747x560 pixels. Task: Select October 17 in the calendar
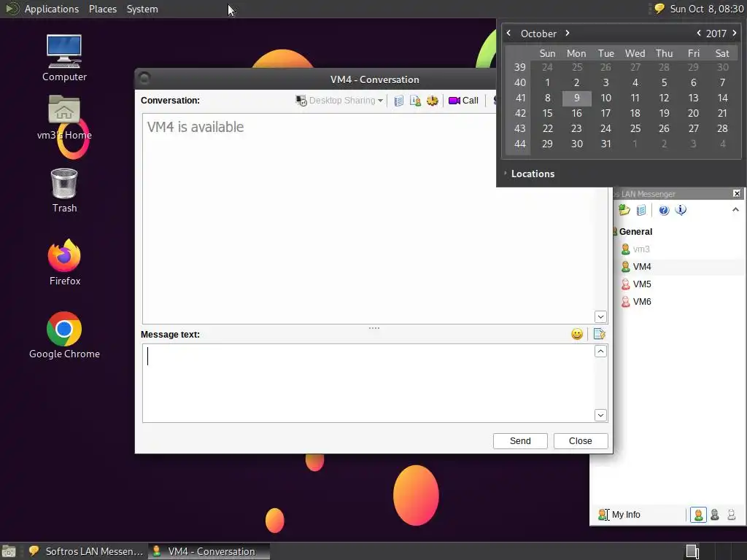[x=606, y=113]
